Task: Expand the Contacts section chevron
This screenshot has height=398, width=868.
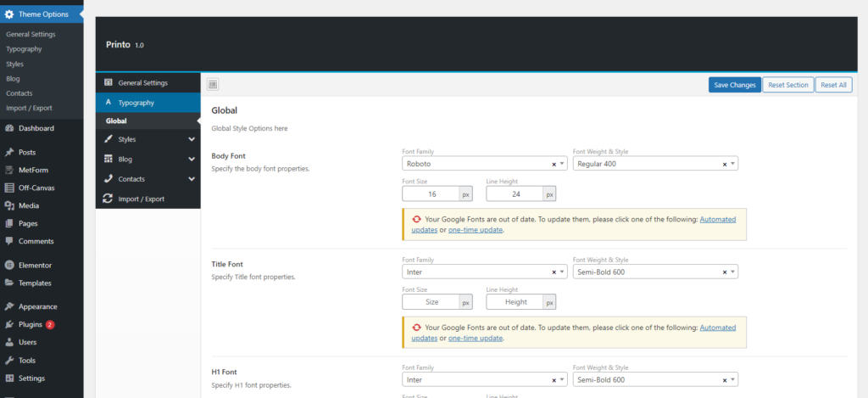Action: point(192,179)
